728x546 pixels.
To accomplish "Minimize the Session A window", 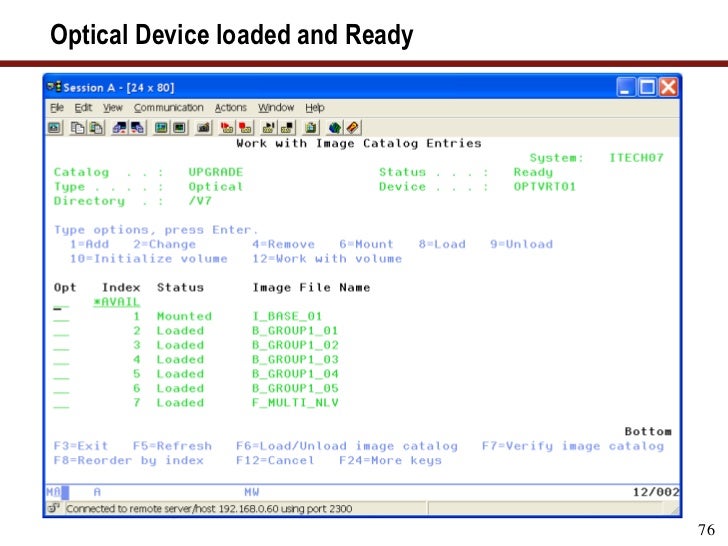I will point(625,87).
